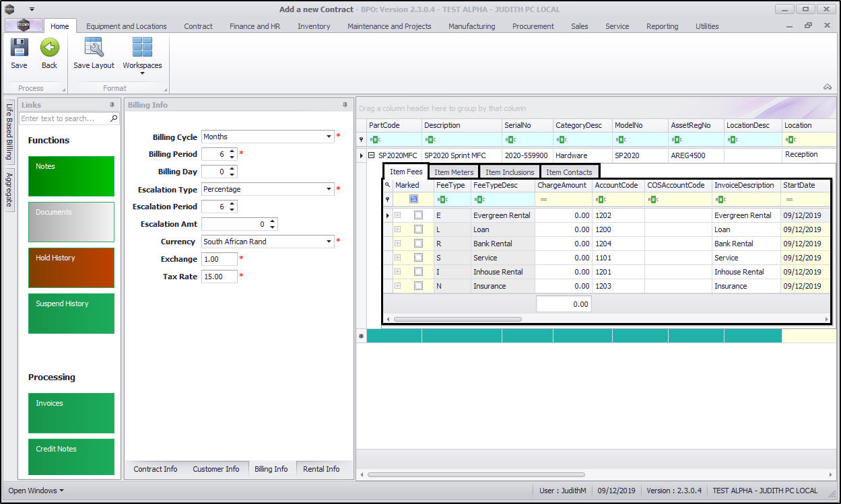
Task: Tick the Marked checkbox for Evergreen Rental
Action: coord(418,215)
